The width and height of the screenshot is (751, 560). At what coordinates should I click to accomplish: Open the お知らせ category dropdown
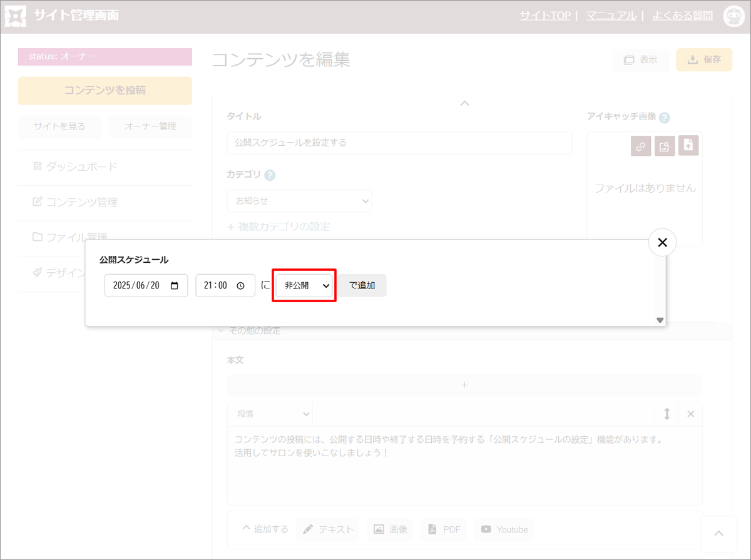(299, 201)
